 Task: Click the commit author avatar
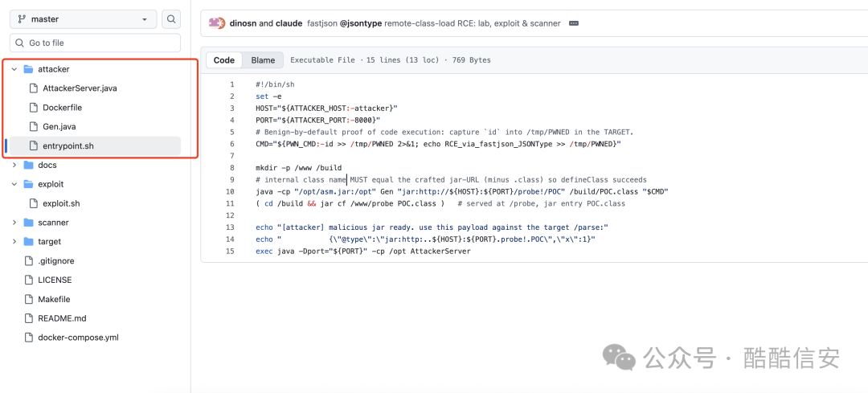pos(217,23)
